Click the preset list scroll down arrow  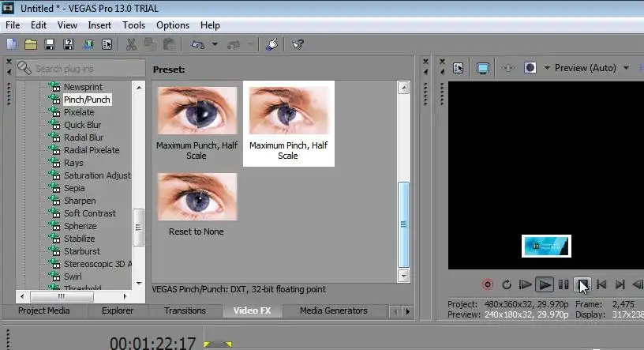click(x=404, y=276)
